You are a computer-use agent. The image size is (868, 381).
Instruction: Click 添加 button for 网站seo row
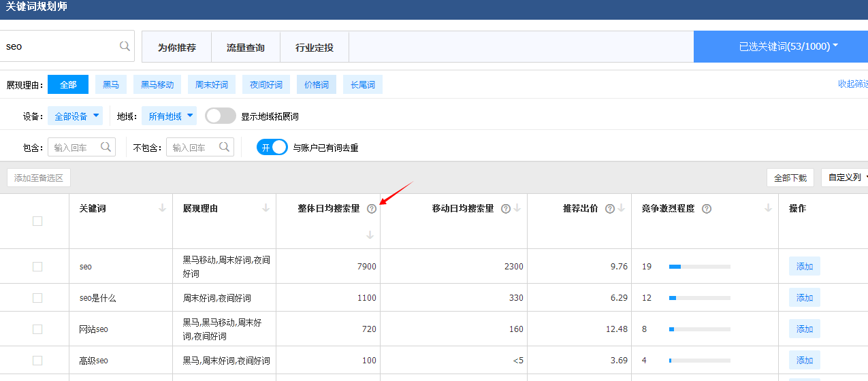(x=804, y=329)
